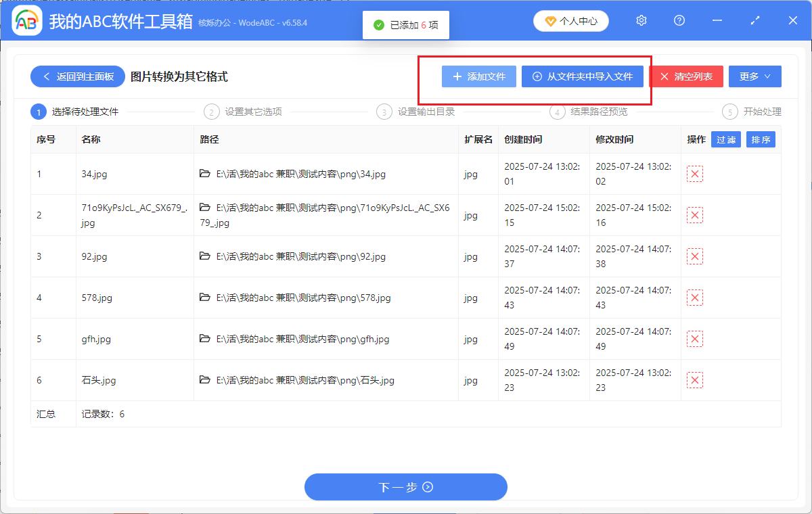This screenshot has height=514, width=812.
Task: Go to step 3 设置输出目录
Action: coord(416,112)
